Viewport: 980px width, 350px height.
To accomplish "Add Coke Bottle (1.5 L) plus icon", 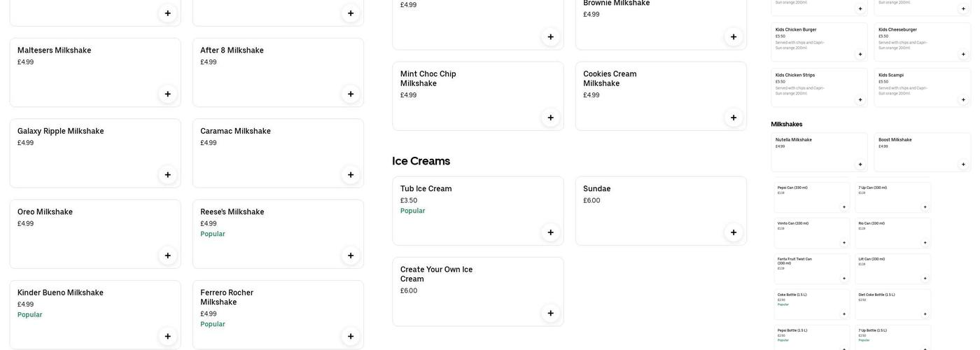I will (844, 314).
